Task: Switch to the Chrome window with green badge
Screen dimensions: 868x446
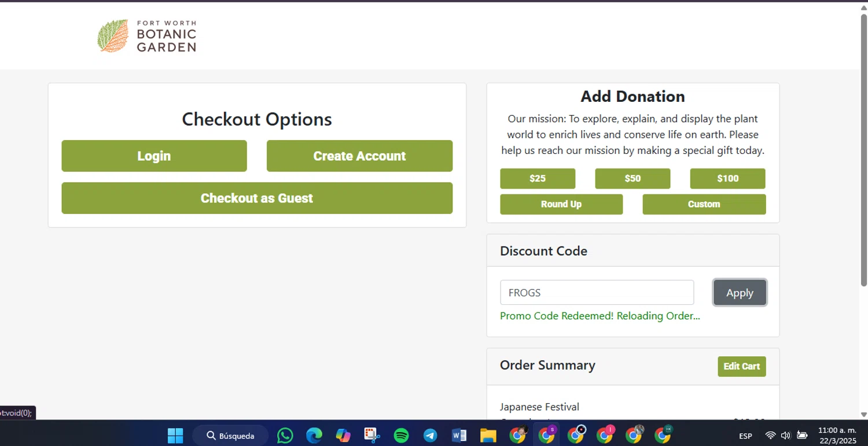Action: 663,436
